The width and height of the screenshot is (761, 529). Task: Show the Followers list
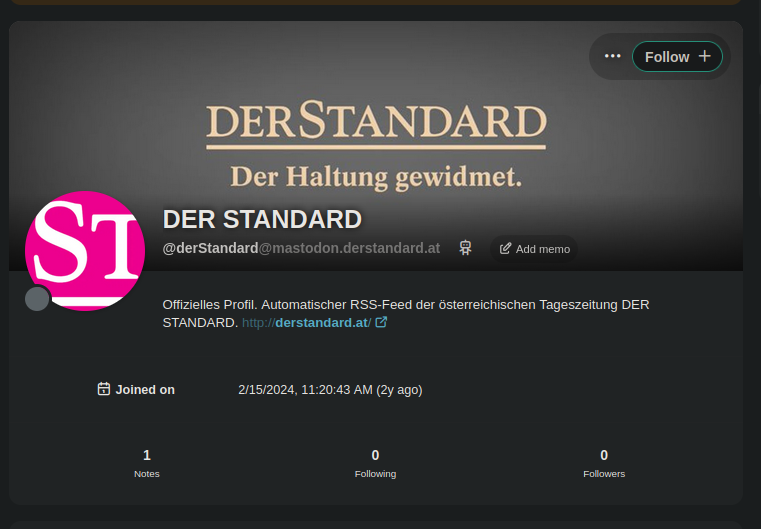click(x=604, y=462)
